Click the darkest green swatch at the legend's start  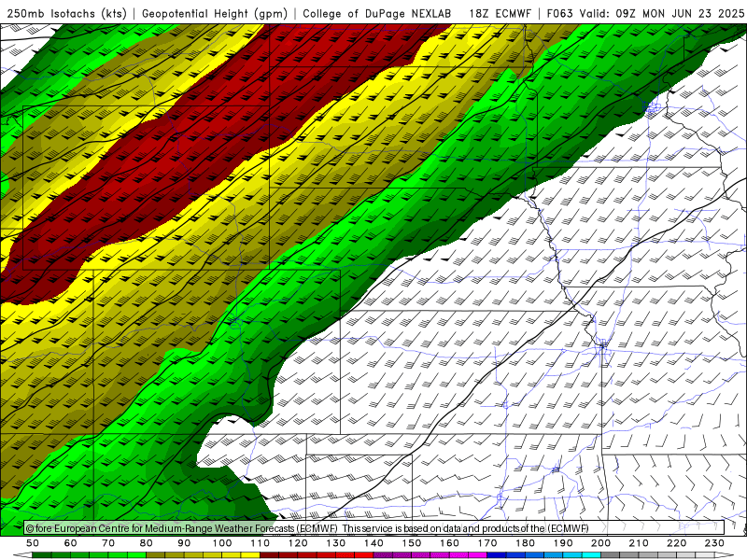[x=42, y=555]
